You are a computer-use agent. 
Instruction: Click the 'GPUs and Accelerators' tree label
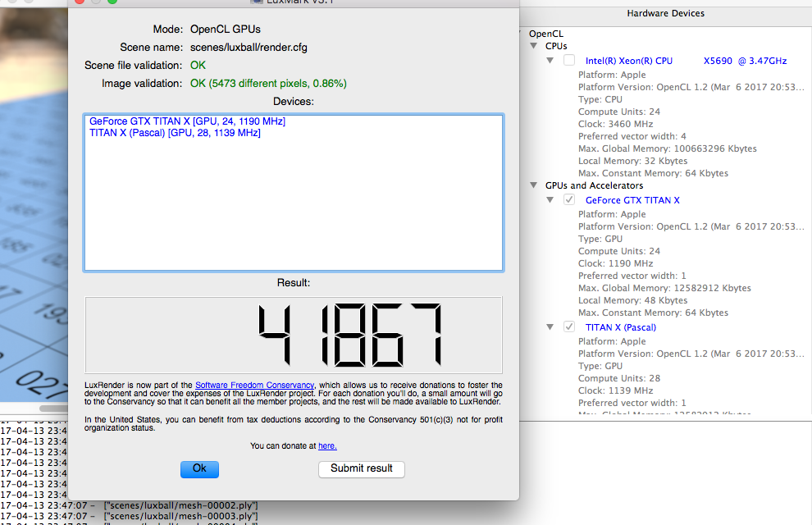[x=594, y=185]
